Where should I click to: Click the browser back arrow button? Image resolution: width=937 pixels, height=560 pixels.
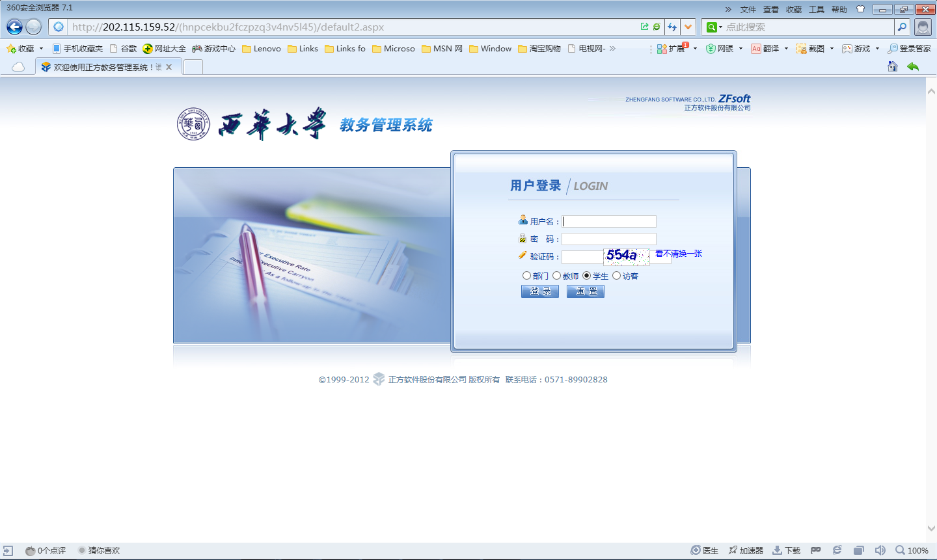pos(14,27)
